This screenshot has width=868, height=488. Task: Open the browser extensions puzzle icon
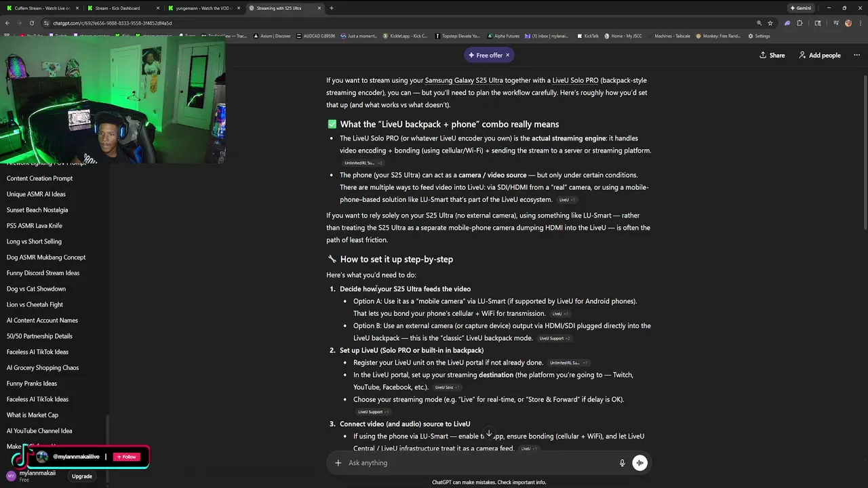pyautogui.click(x=800, y=23)
